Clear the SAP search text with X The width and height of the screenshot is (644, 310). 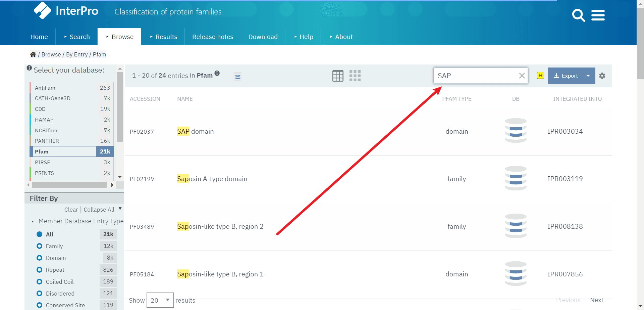[x=522, y=76]
